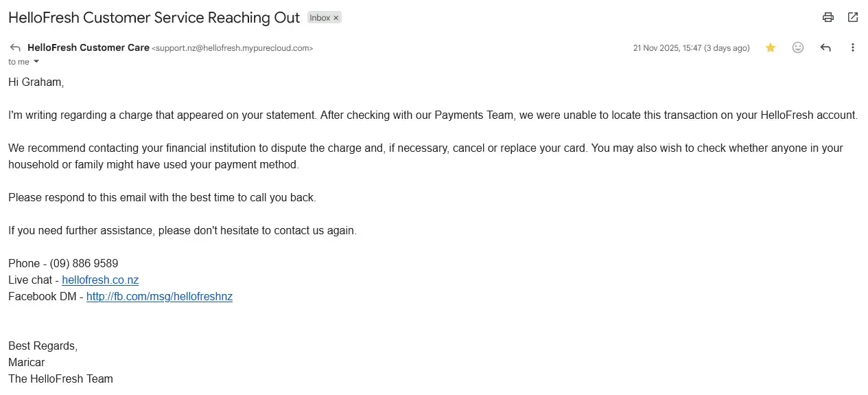The width and height of the screenshot is (868, 395).
Task: Print this email with the printer icon
Action: point(828,18)
